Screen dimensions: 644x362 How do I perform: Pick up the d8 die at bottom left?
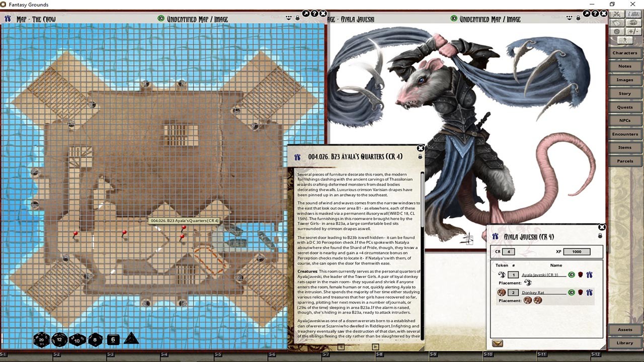(x=95, y=340)
